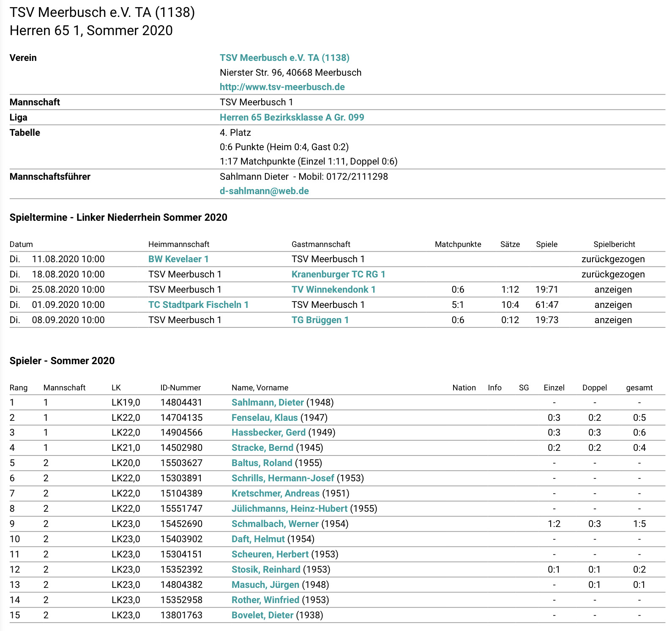The width and height of the screenshot is (672, 631).
Task: Open player profile Sahlmann, Dieter
Action: (268, 402)
